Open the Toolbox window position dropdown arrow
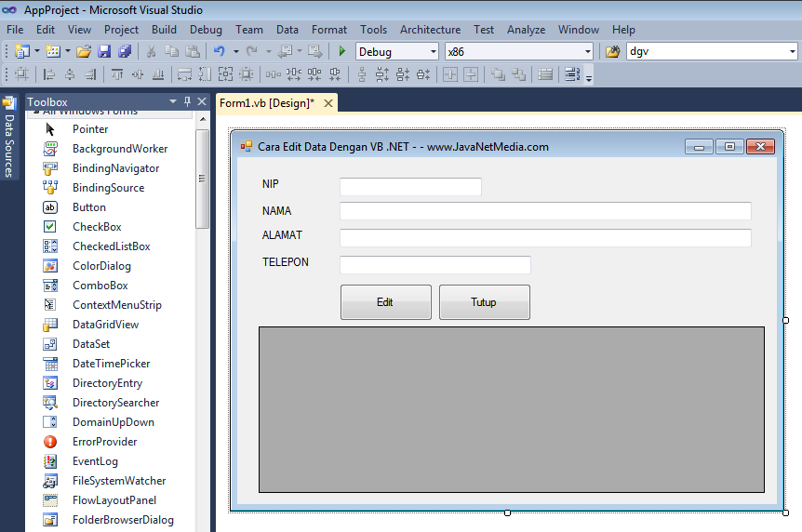802x532 pixels. 173,101
